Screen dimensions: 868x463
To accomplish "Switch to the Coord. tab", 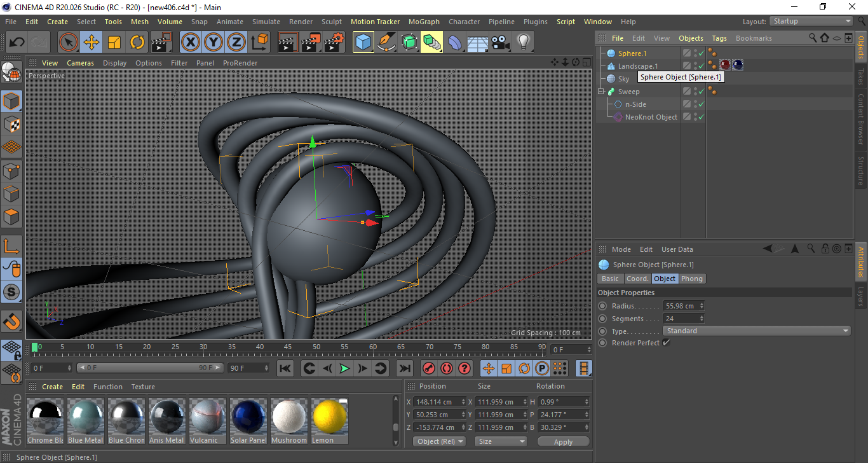I will 637,279.
